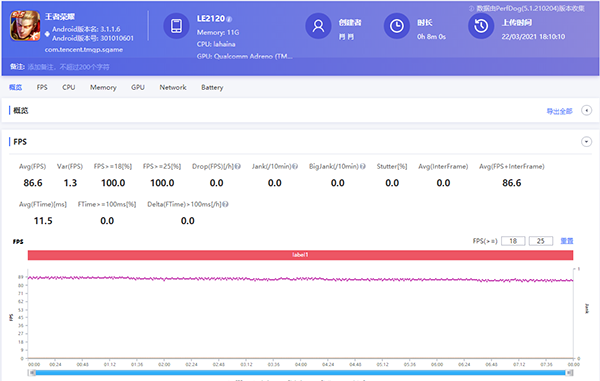
Task: Click the Avg(FTime)[ms] value 11.5
Action: [x=43, y=221]
